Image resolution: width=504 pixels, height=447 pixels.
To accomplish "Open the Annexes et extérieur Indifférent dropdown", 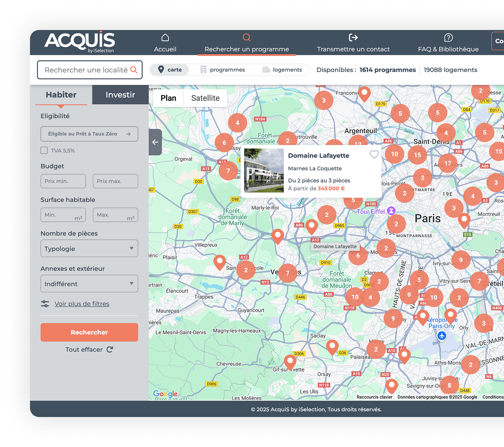I will tap(89, 284).
